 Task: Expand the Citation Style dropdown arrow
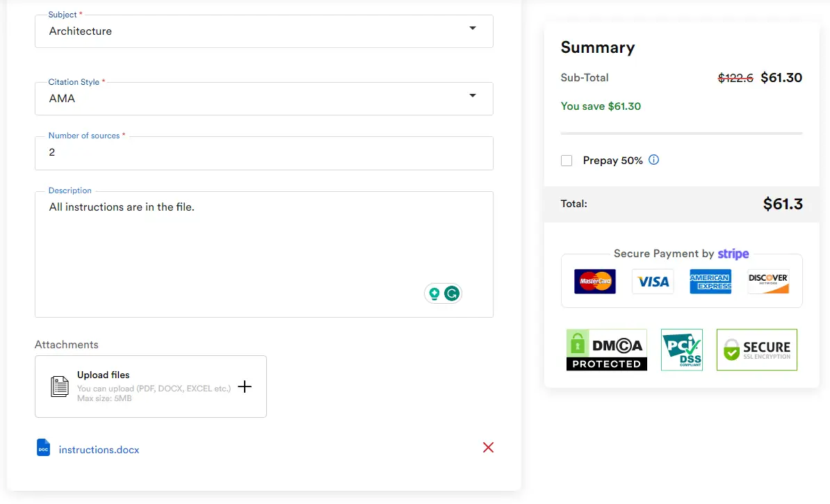(x=473, y=96)
